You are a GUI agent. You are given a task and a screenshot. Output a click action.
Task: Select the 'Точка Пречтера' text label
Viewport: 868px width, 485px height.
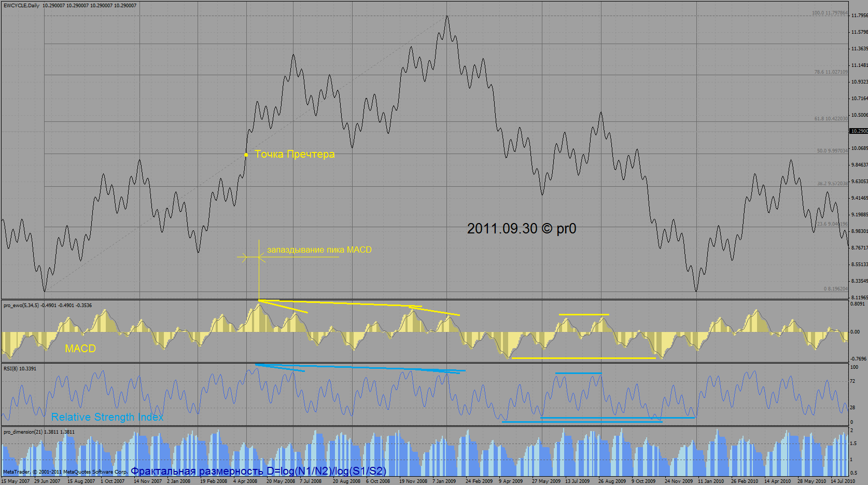click(x=295, y=154)
